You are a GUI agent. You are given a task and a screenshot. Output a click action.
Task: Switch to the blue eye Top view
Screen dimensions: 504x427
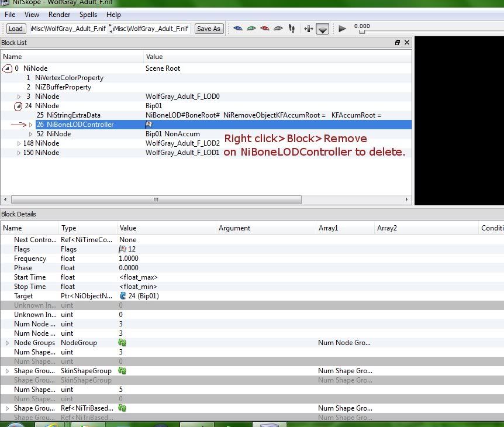[238, 28]
